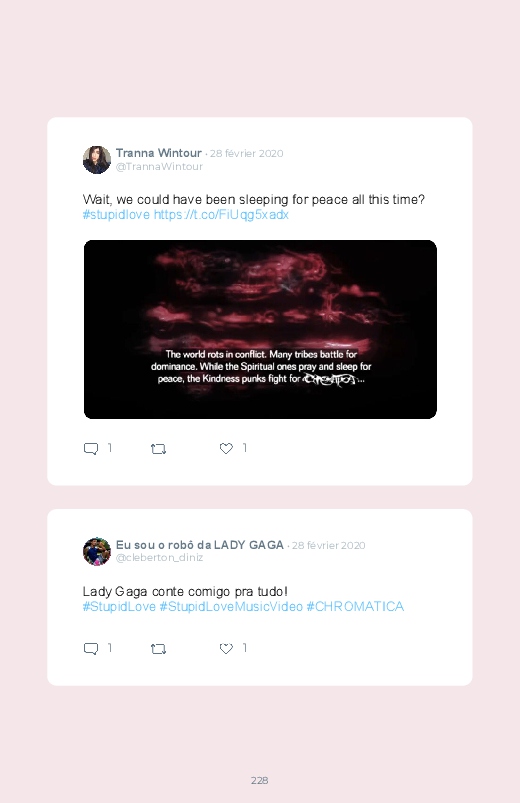The image size is (520, 803).
Task: Open the #stupidlove hashtag in first tweet
Action: 116,215
